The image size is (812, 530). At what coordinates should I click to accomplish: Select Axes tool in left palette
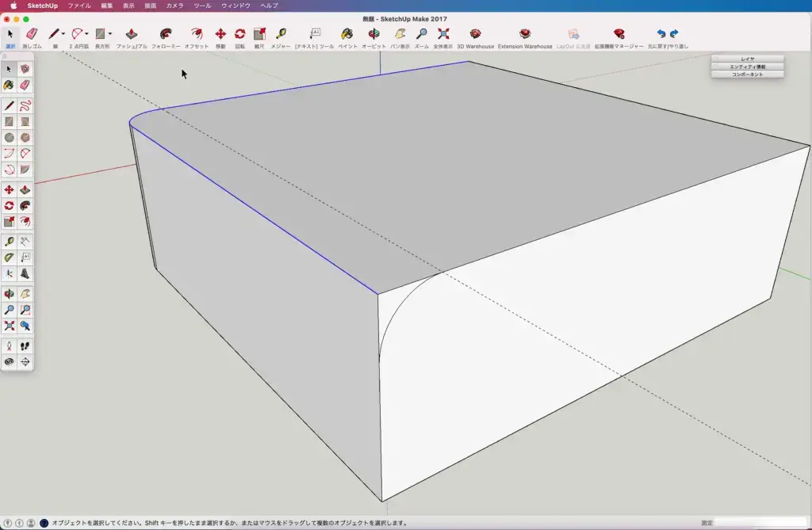[9, 274]
